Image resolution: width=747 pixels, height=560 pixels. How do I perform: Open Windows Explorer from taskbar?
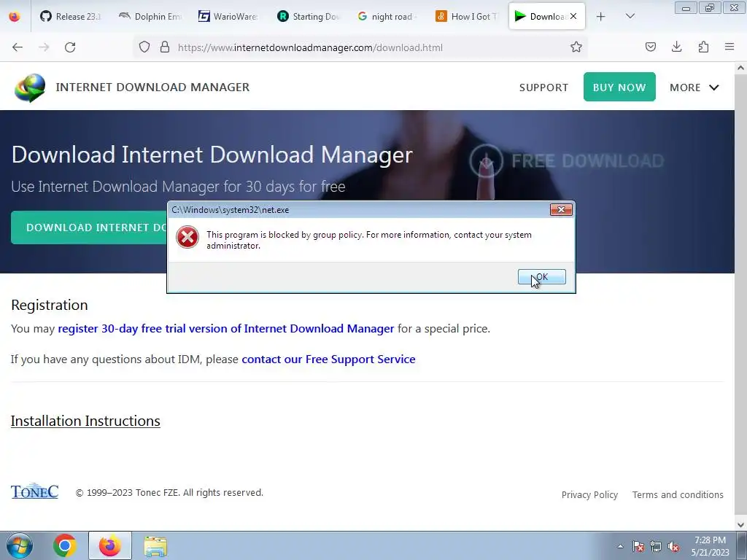coord(155,546)
